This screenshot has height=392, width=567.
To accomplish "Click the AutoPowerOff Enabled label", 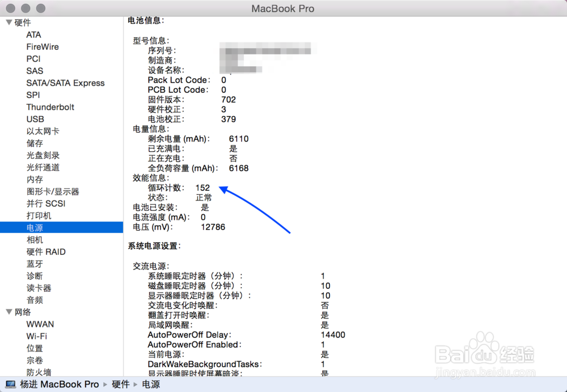I will click(x=194, y=344).
